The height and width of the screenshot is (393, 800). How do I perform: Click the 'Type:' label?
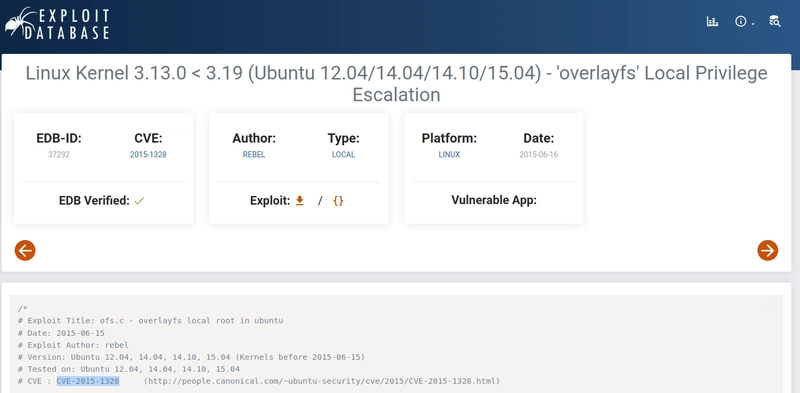click(343, 138)
